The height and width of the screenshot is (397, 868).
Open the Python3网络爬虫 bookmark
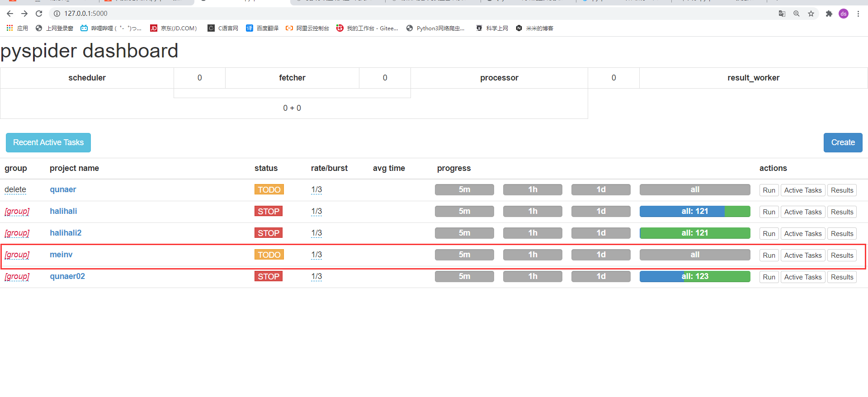[x=435, y=28]
